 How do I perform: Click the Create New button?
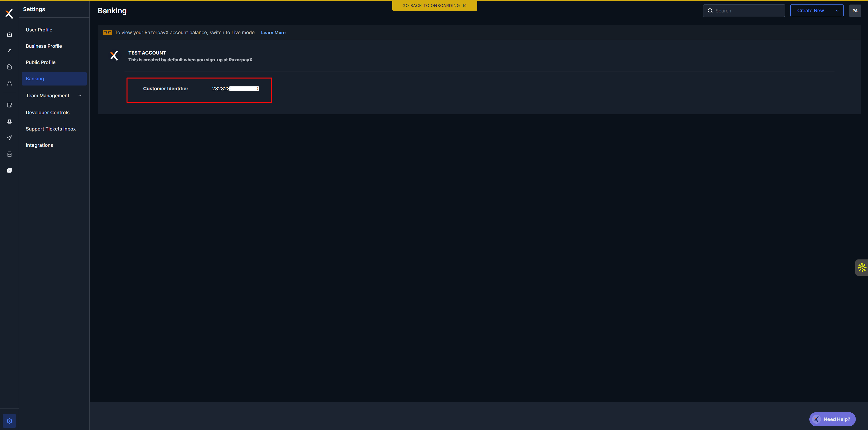coord(810,11)
